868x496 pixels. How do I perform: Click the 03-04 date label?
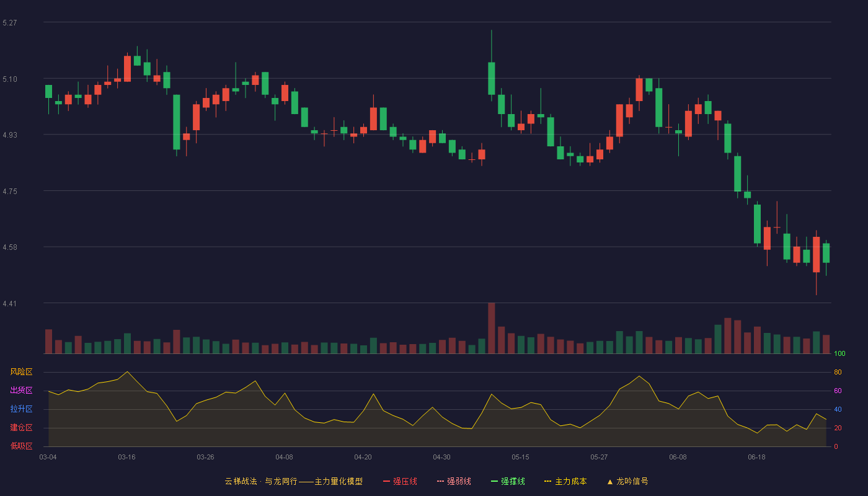point(48,457)
